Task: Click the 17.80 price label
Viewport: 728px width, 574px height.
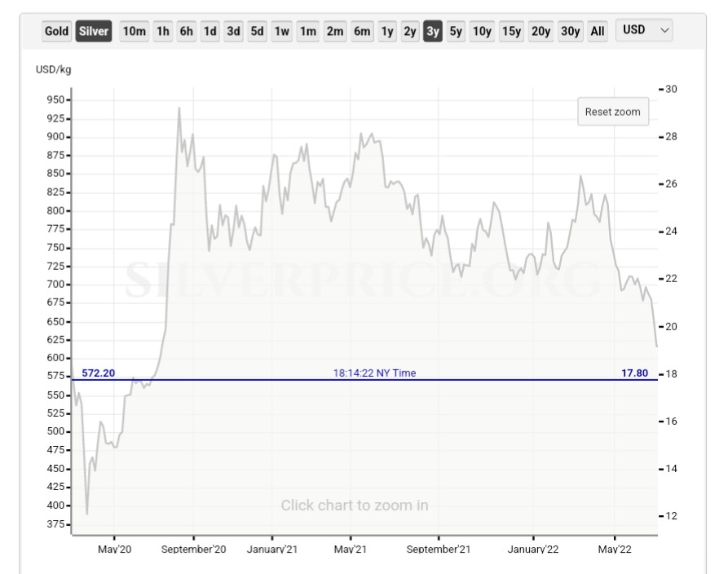Action: click(x=635, y=373)
